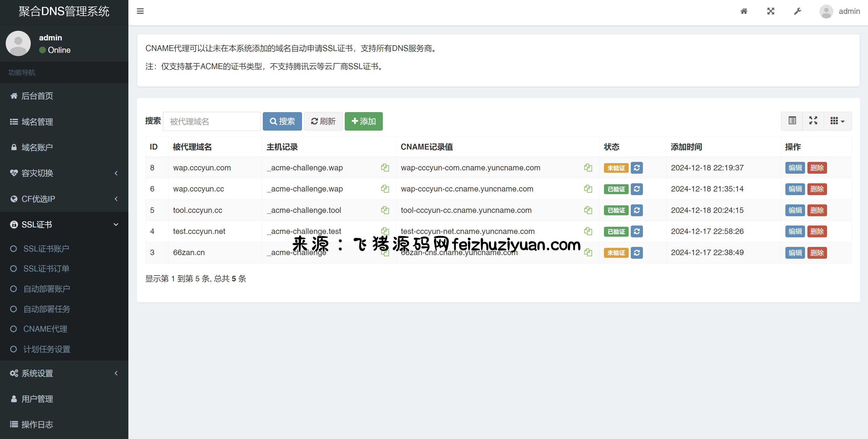Click the home icon in top bar
868x439 pixels.
tap(744, 11)
